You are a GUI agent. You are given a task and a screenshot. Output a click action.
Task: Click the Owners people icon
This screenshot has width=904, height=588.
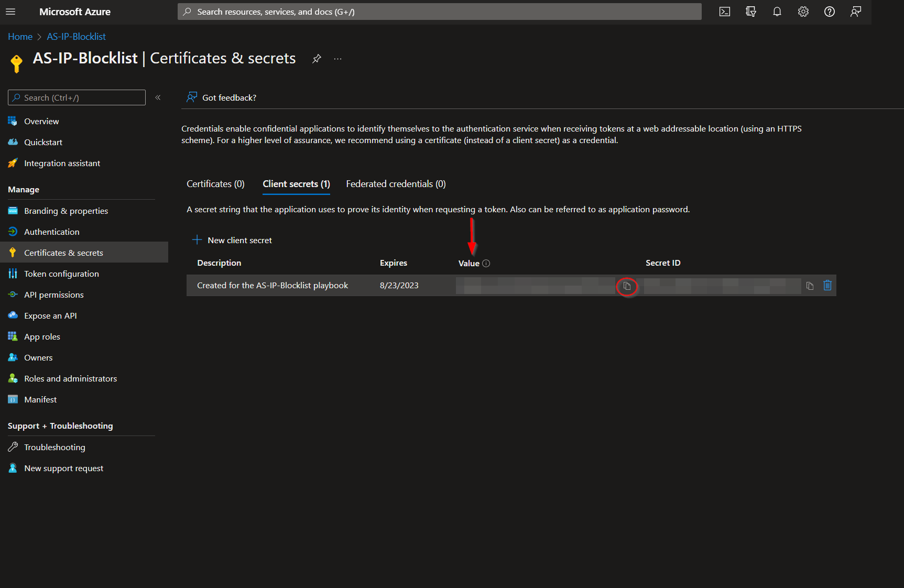point(13,357)
